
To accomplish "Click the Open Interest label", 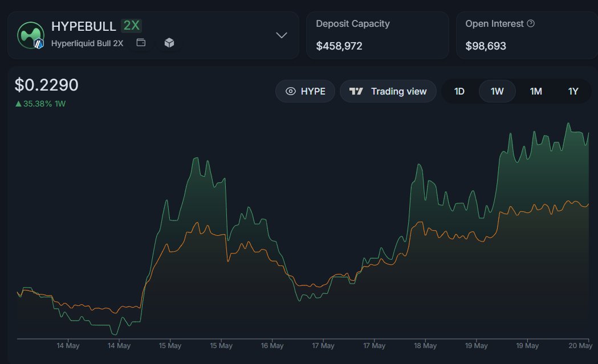I will [494, 23].
